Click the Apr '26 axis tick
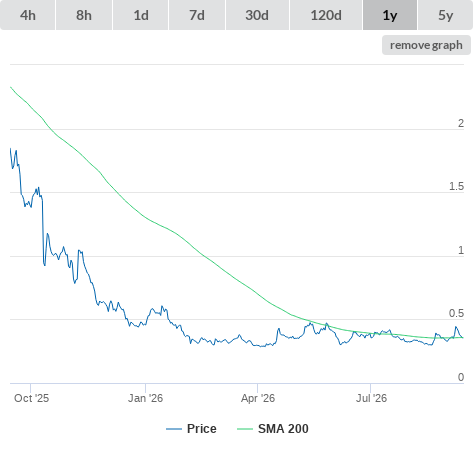 click(x=258, y=398)
